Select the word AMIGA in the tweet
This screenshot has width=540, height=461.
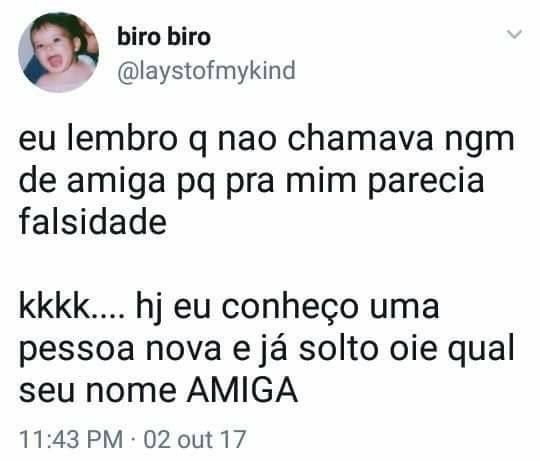point(242,390)
